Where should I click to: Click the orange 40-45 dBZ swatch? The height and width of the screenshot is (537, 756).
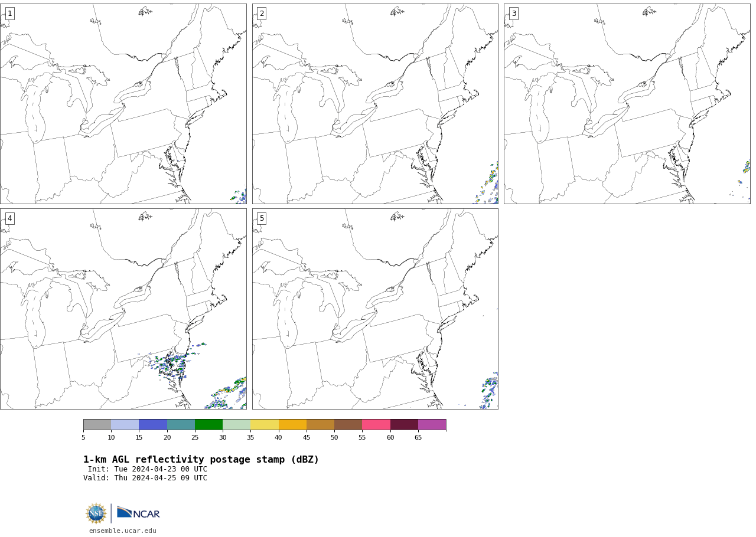click(x=292, y=425)
